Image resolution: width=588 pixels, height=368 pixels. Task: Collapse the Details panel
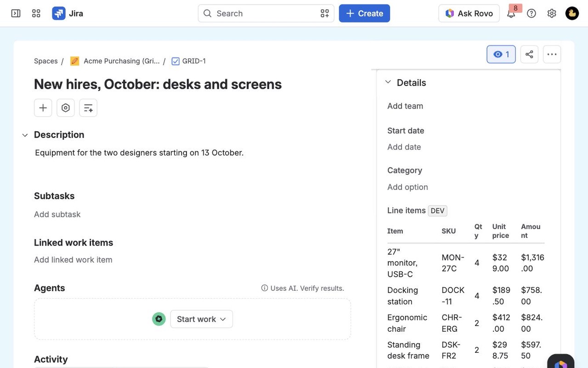point(388,82)
